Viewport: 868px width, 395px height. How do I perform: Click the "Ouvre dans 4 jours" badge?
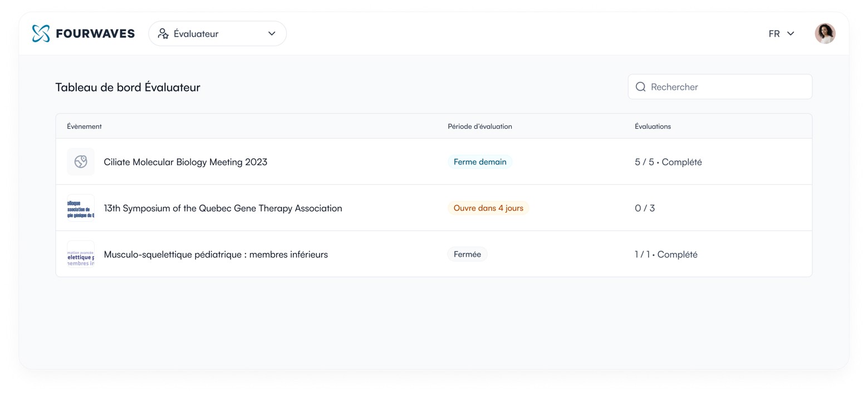point(488,208)
